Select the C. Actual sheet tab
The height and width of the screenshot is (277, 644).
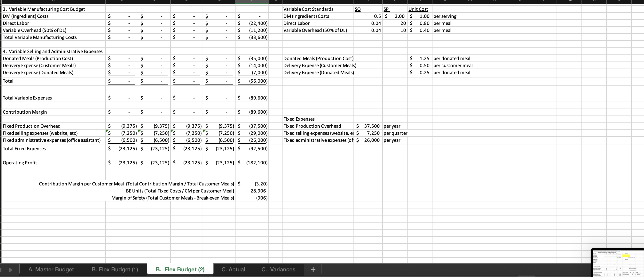pyautogui.click(x=233, y=269)
